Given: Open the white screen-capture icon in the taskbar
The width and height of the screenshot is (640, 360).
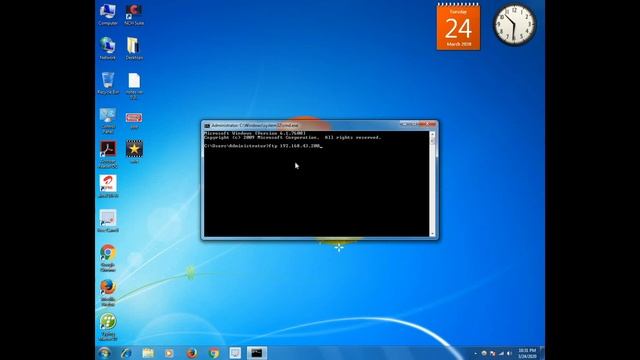Looking at the screenshot, I should (235, 353).
